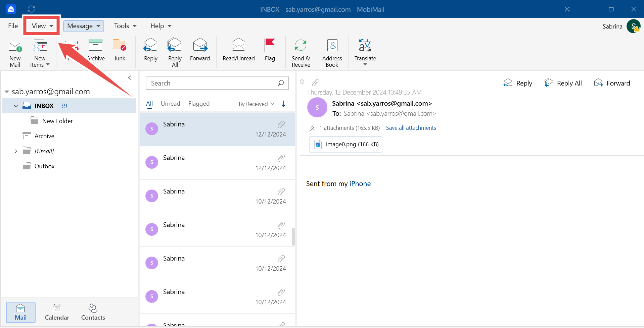Click the sync icon in the title bar
This screenshot has width=644, height=328.
[31, 9]
